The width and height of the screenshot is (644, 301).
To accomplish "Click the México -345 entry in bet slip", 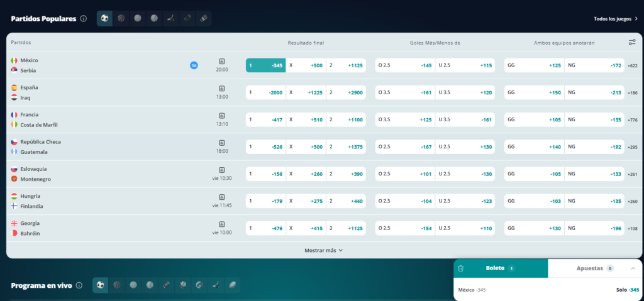I will coord(472,290).
